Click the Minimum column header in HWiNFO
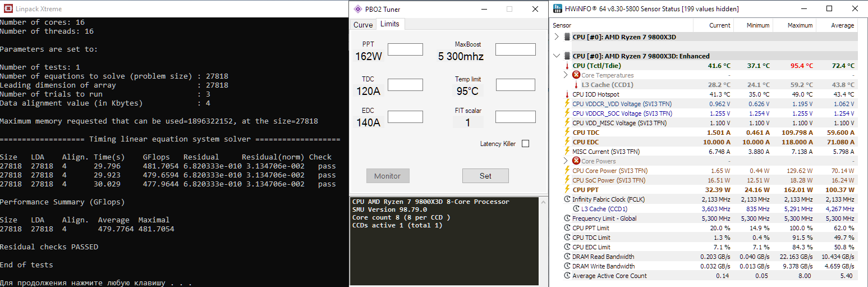Screen dimensions: 868x287 pos(752,25)
